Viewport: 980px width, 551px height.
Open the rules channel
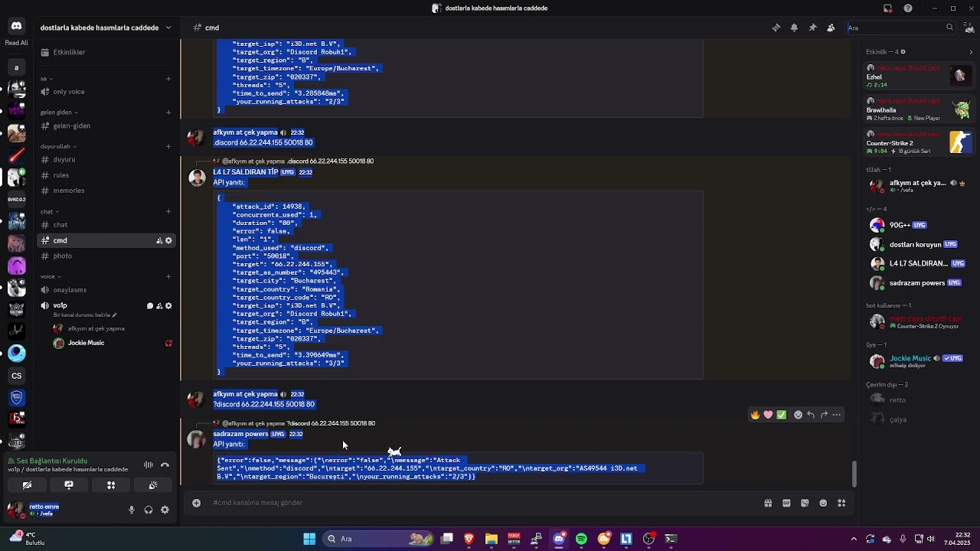[x=106, y=174]
